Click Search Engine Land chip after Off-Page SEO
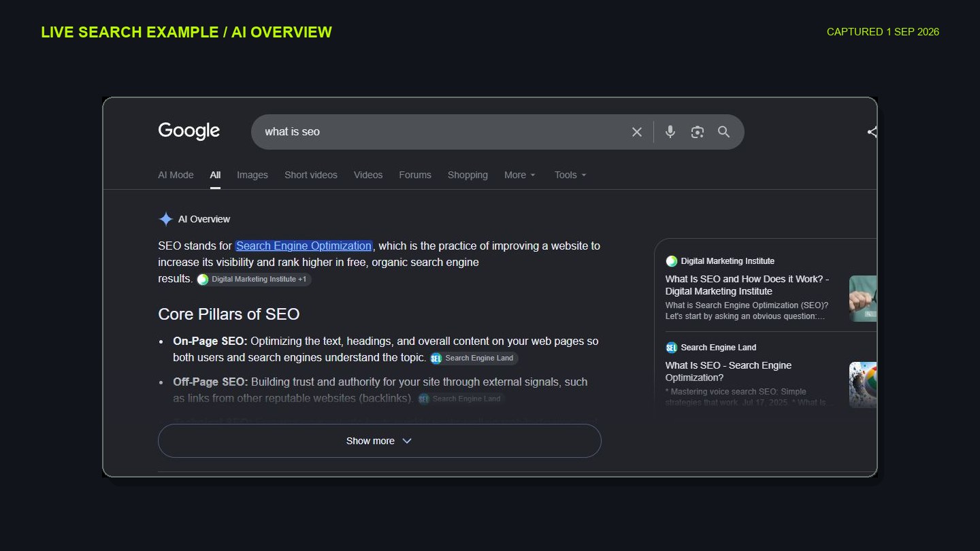980x551 pixels. pyautogui.click(x=461, y=399)
